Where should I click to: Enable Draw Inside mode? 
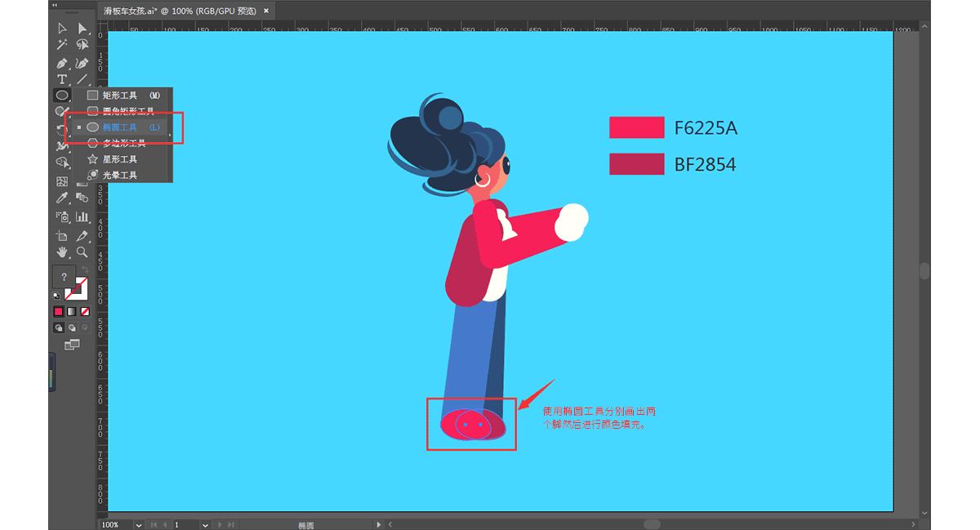(x=84, y=327)
